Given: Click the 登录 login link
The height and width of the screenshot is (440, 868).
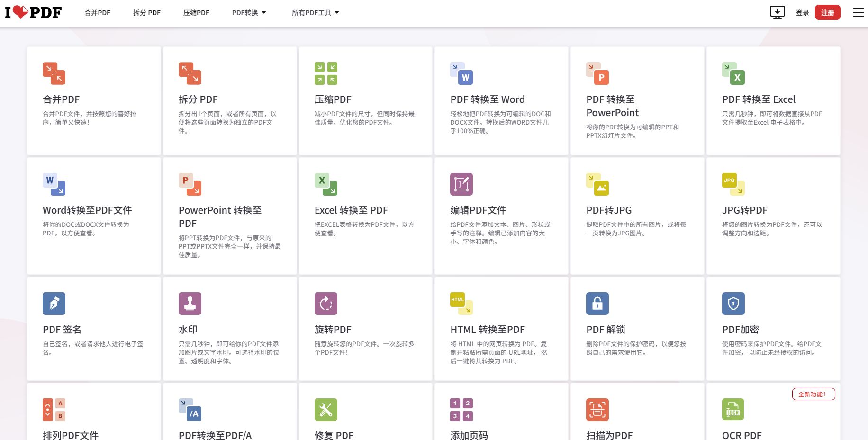Looking at the screenshot, I should click(803, 13).
